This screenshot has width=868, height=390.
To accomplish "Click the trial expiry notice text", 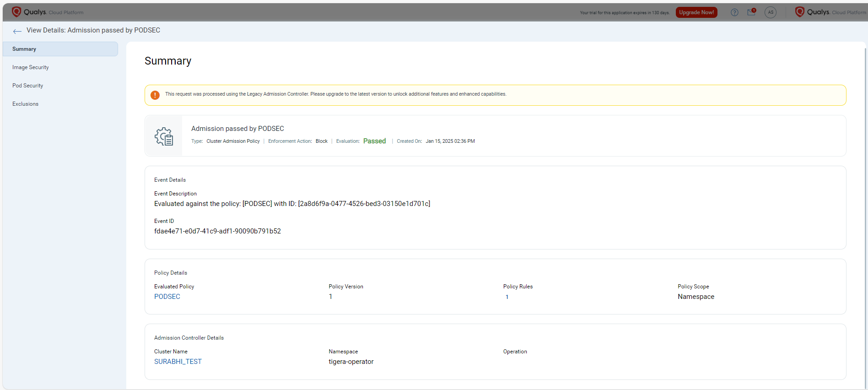I will point(625,13).
